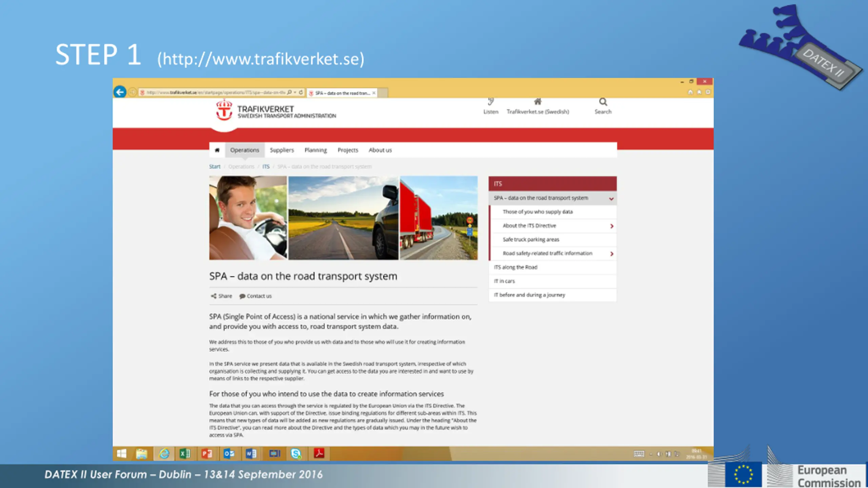Open the Operations menu item
The height and width of the screenshot is (488, 868).
(244, 150)
